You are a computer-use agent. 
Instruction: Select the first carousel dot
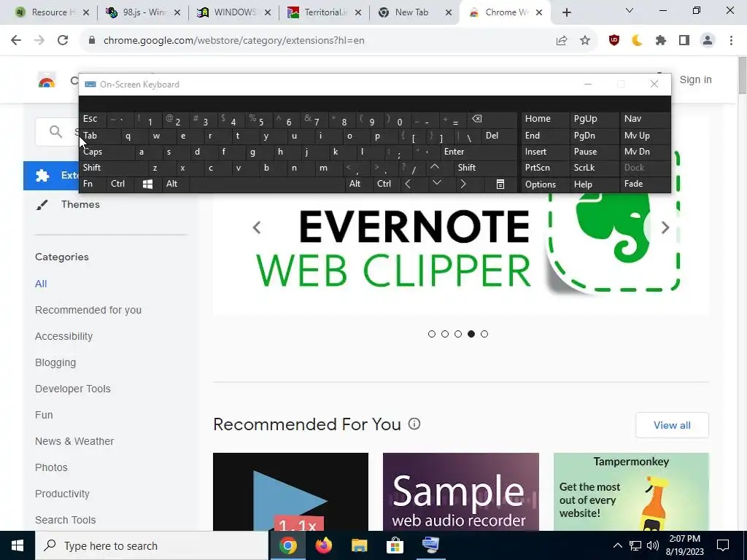click(x=432, y=334)
